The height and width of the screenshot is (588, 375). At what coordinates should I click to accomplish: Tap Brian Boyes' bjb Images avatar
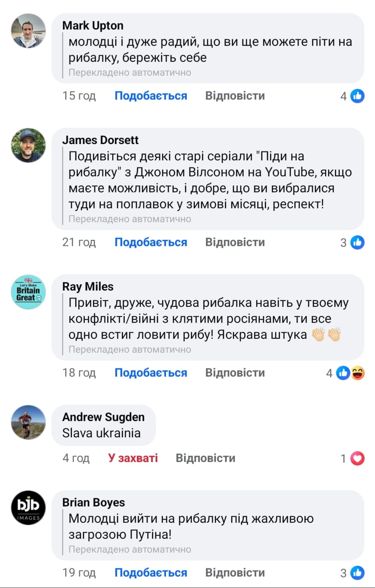tap(28, 508)
